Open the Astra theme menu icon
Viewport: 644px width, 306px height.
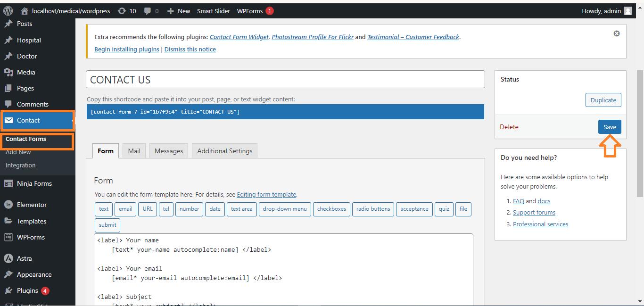(x=8, y=258)
